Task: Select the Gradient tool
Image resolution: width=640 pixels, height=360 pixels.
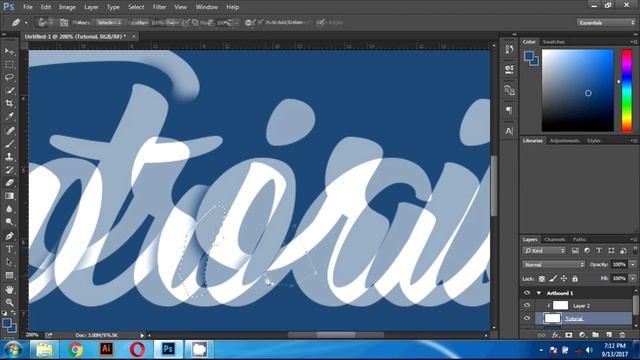Action: [x=9, y=196]
